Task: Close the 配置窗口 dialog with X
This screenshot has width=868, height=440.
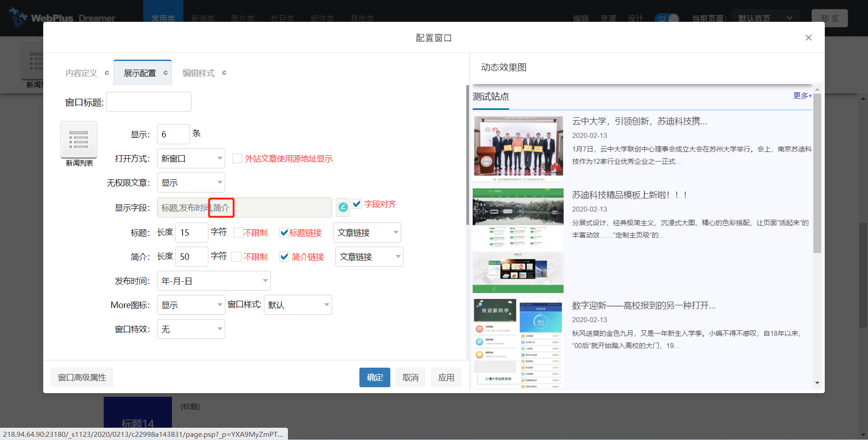Action: [x=808, y=38]
